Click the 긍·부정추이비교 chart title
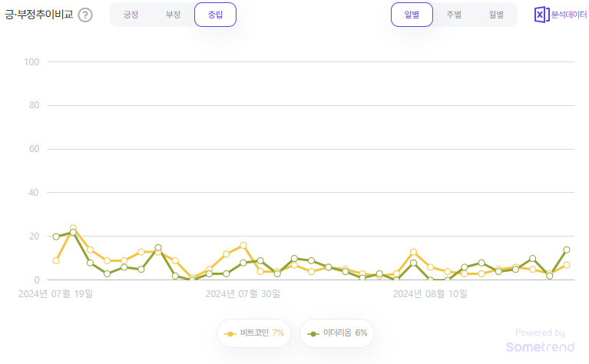Image resolution: width=589 pixels, height=364 pixels. [x=38, y=15]
